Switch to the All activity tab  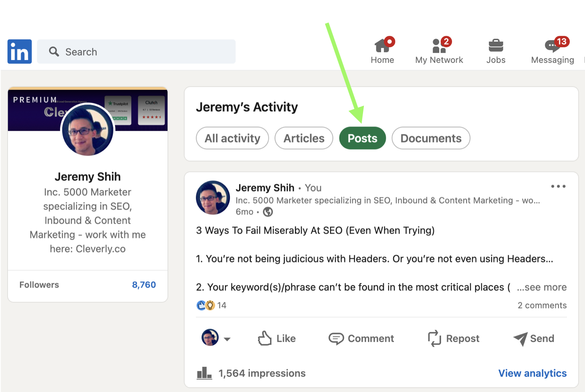232,138
